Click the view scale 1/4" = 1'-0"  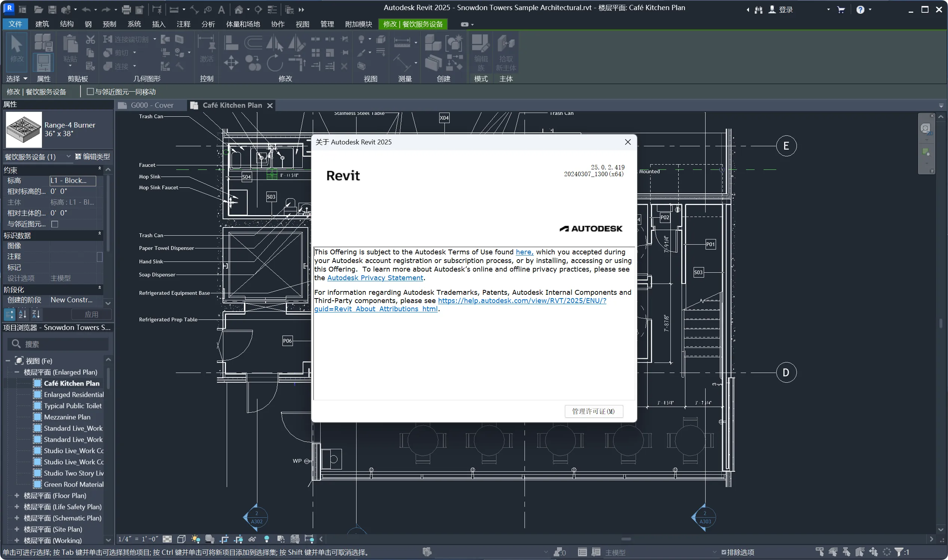point(138,539)
